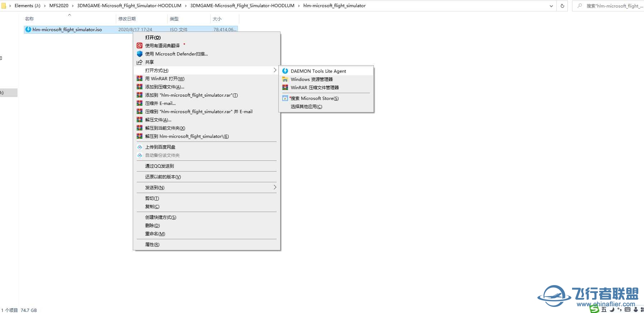This screenshot has width=644, height=313.
Task: Select 共享 in the context menu
Action: pos(206,62)
